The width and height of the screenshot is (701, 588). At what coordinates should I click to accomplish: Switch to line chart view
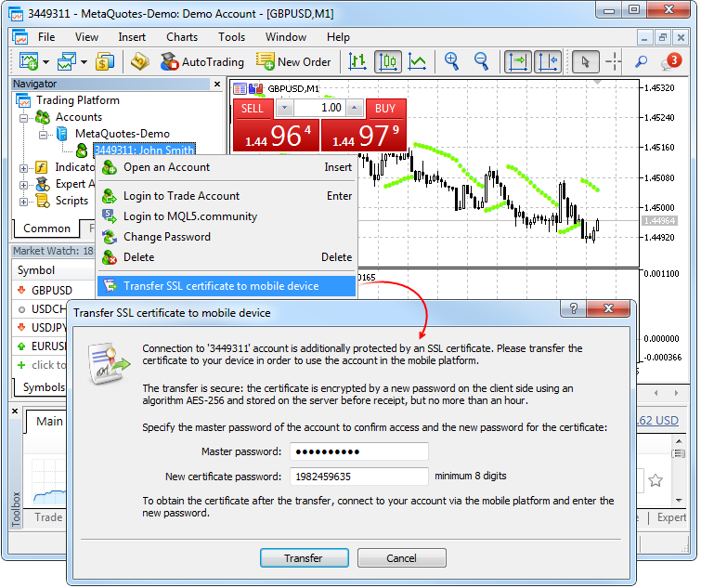[x=417, y=61]
